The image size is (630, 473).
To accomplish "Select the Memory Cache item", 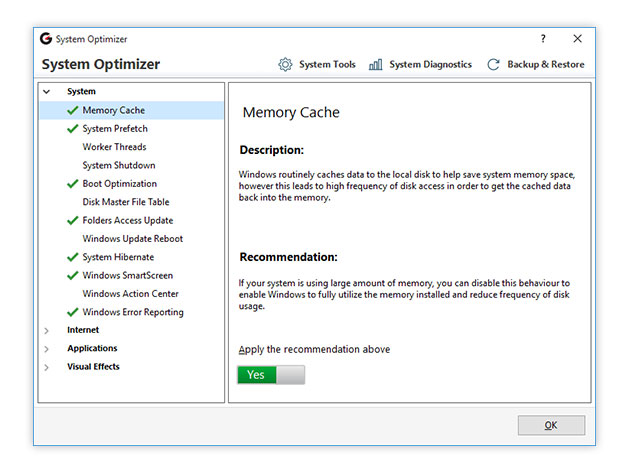I will tap(131, 110).
